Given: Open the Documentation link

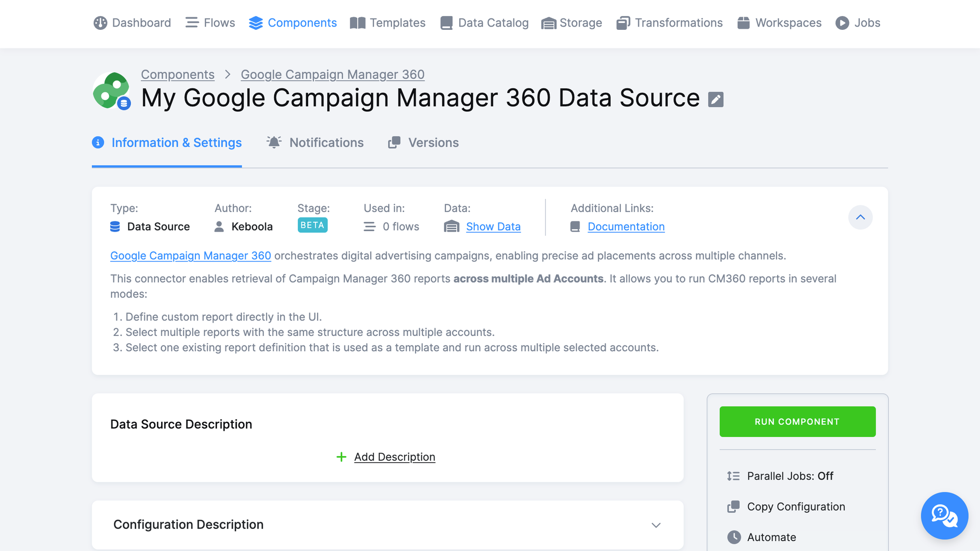Looking at the screenshot, I should click(626, 226).
